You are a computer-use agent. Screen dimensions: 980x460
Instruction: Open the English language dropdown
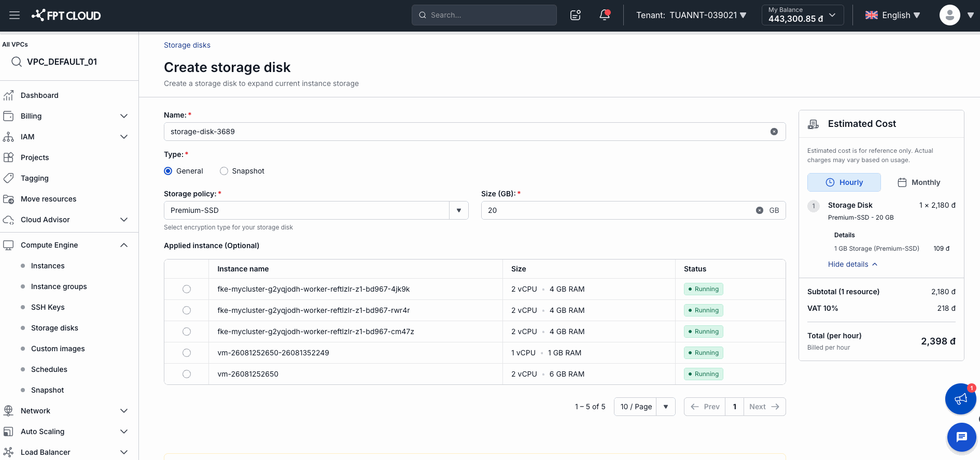pyautogui.click(x=917, y=15)
